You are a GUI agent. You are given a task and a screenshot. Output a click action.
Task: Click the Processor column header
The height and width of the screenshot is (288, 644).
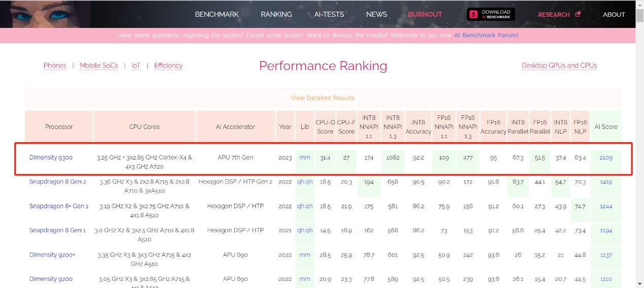tap(59, 127)
